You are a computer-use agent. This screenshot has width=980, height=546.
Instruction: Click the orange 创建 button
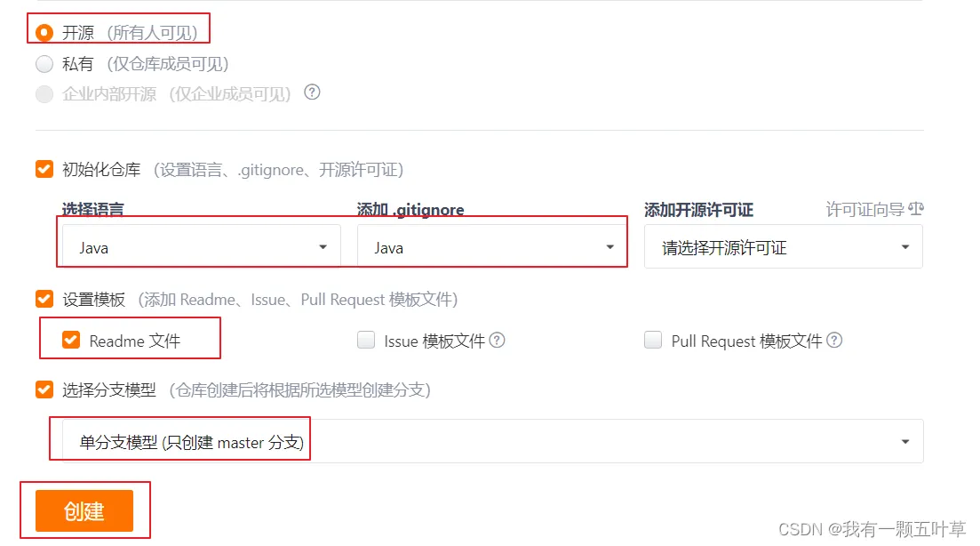(84, 511)
